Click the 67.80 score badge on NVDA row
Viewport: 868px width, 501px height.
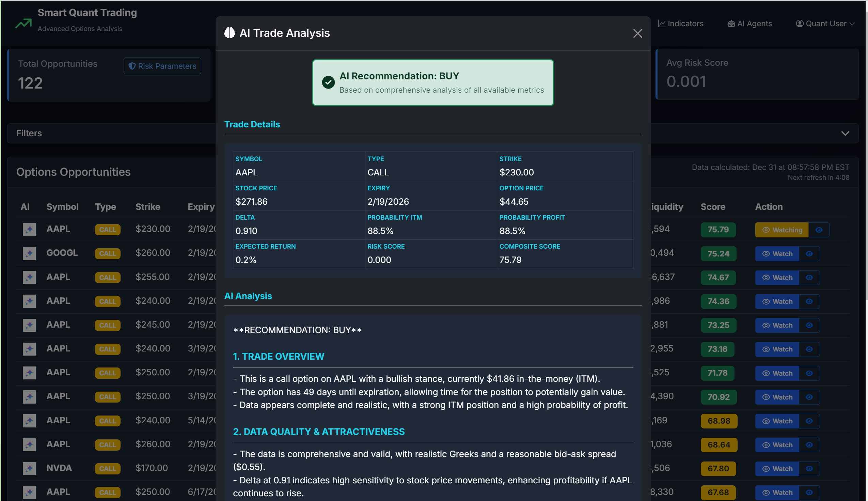coord(719,468)
